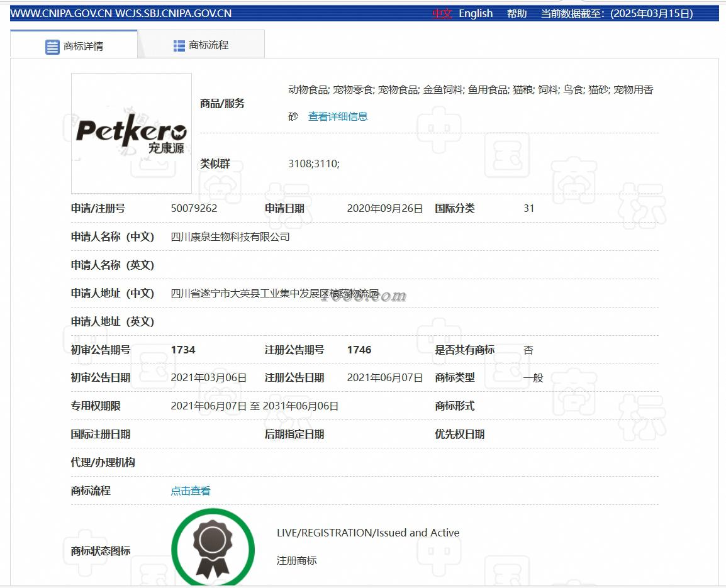This screenshot has height=588, width=726.
Task: Select exclusive right period 2021年06月07日 至 2031年06月06日
Action: (255, 406)
